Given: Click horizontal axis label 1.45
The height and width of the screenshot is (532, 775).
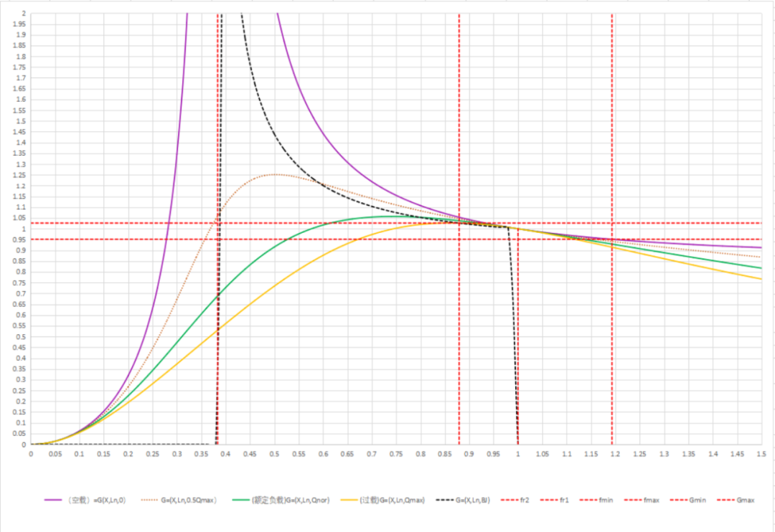Looking at the screenshot, I should (737, 454).
